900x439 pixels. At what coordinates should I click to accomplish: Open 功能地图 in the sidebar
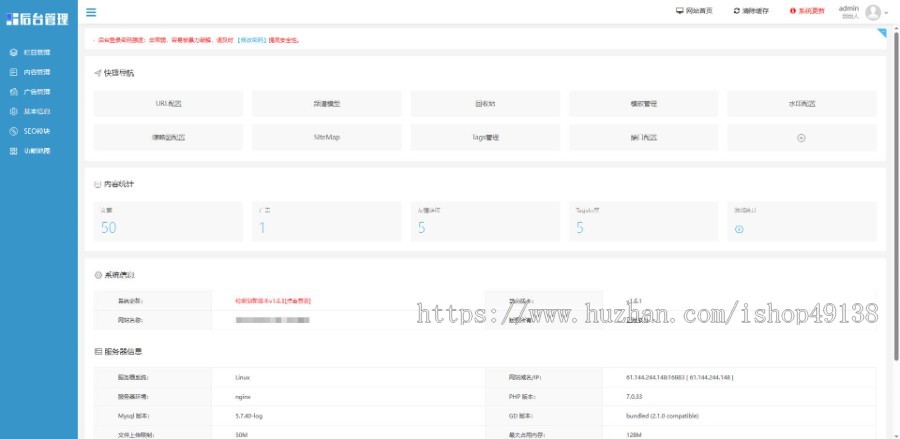pos(38,151)
